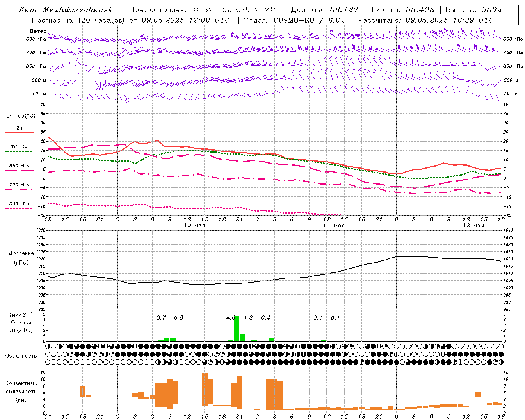
Task: Click the tallest green precipitation bar
Action: click(x=237, y=329)
